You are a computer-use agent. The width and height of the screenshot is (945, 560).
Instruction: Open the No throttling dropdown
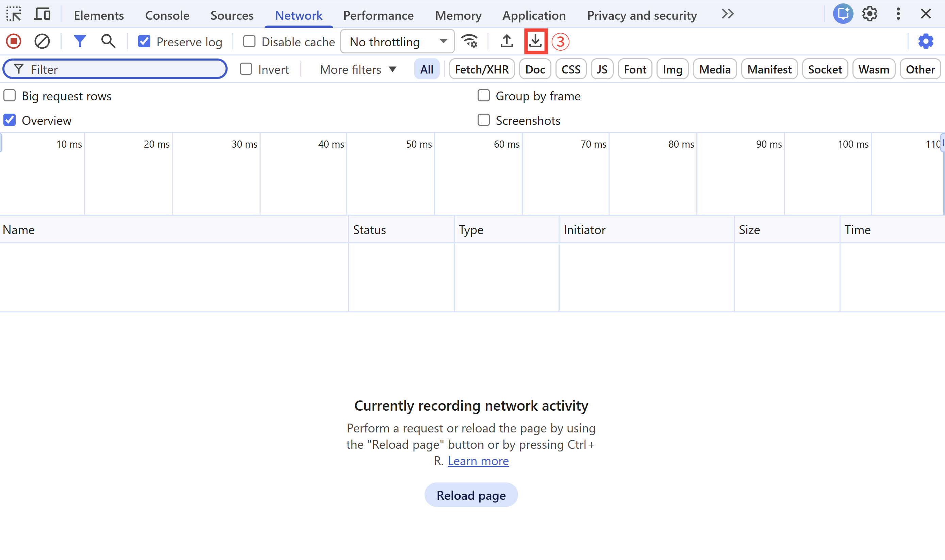point(397,42)
